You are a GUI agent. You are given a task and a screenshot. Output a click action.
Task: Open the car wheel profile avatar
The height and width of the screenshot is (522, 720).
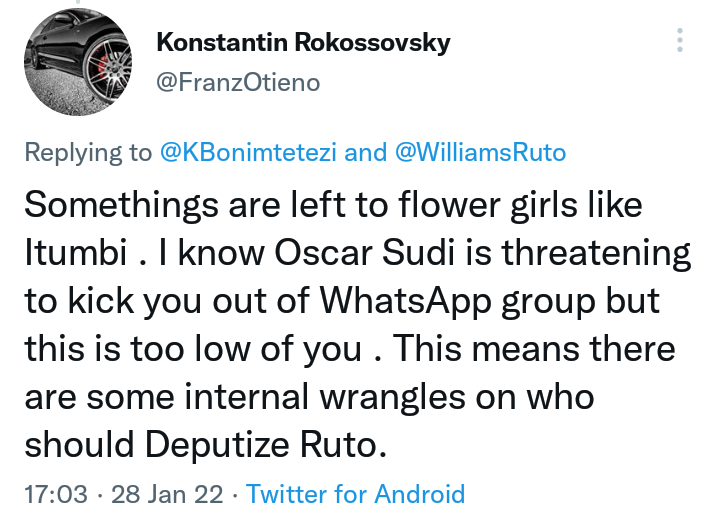coord(78,62)
